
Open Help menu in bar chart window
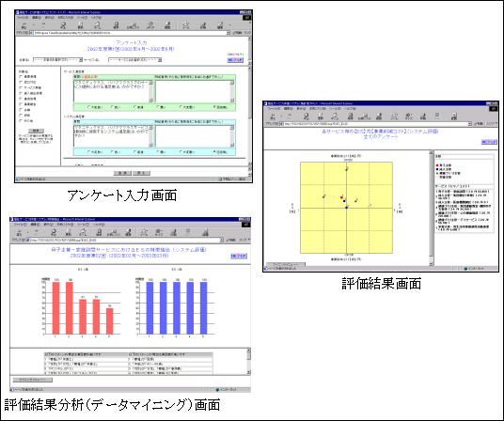coord(99,225)
